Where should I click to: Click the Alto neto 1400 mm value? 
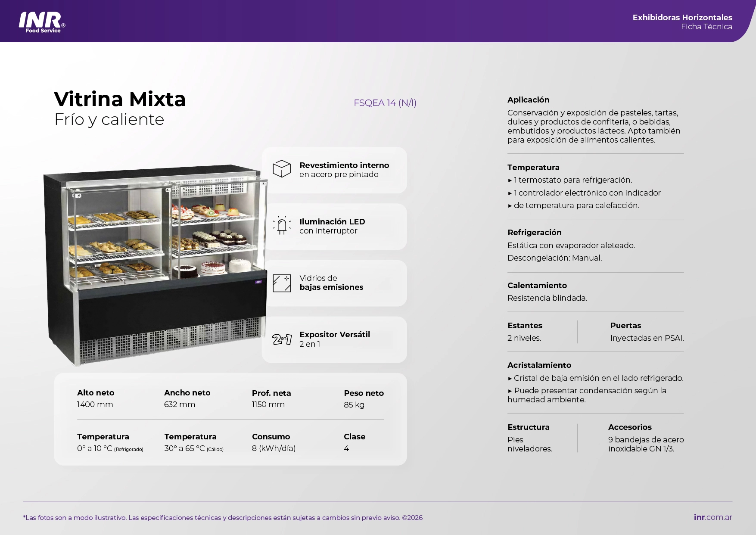pyautogui.click(x=95, y=404)
